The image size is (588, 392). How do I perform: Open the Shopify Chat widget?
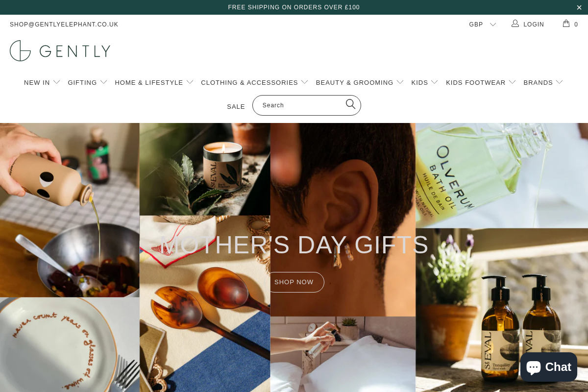tap(549, 367)
